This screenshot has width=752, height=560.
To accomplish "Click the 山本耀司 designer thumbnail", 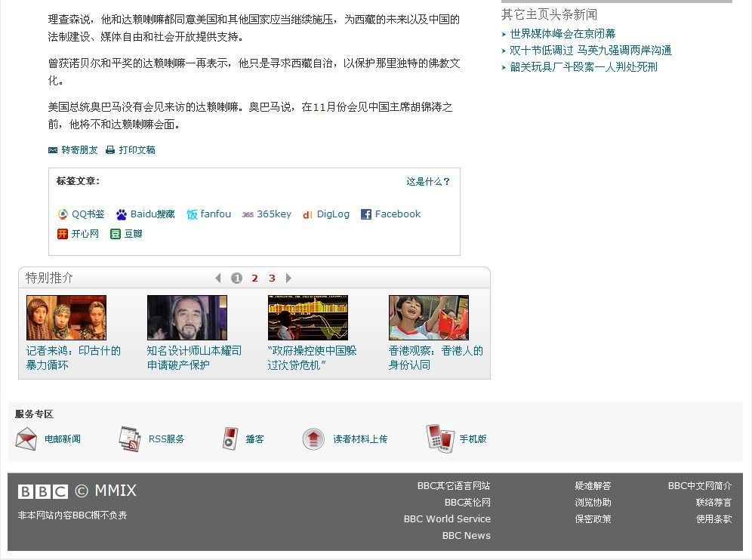I will (x=187, y=318).
